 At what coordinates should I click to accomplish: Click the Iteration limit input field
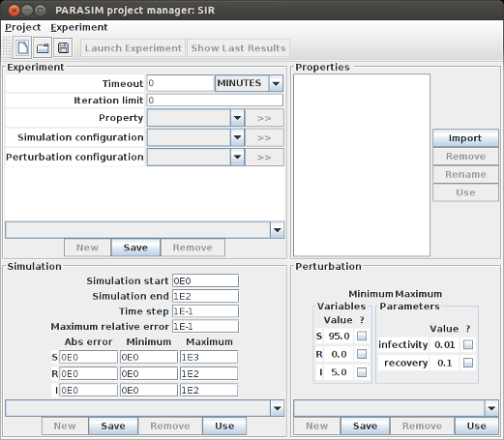[215, 101]
